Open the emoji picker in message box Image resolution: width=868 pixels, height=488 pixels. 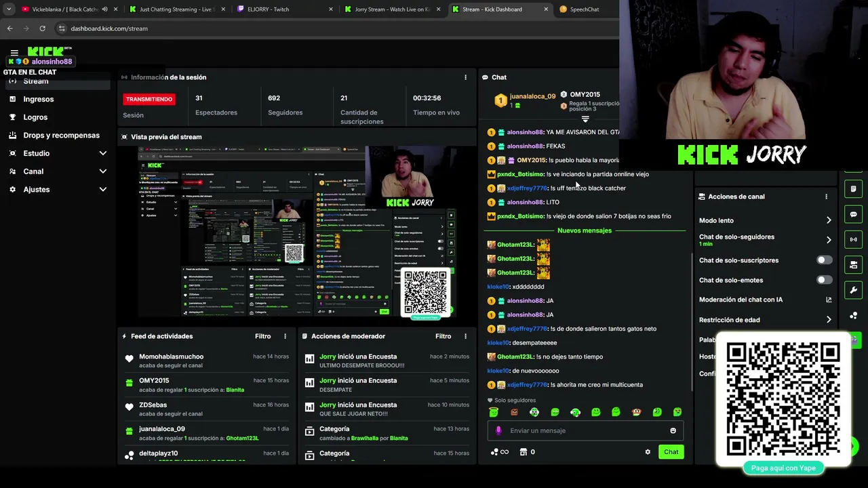coord(673,430)
